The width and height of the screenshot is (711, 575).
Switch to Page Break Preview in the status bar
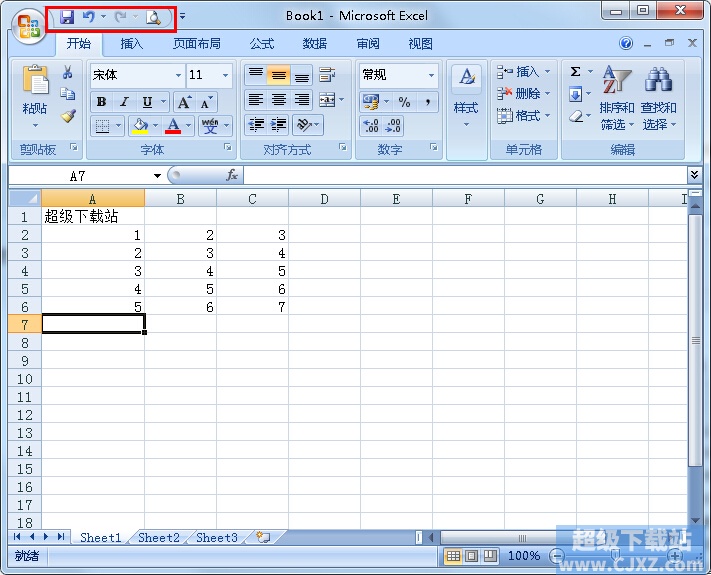490,556
